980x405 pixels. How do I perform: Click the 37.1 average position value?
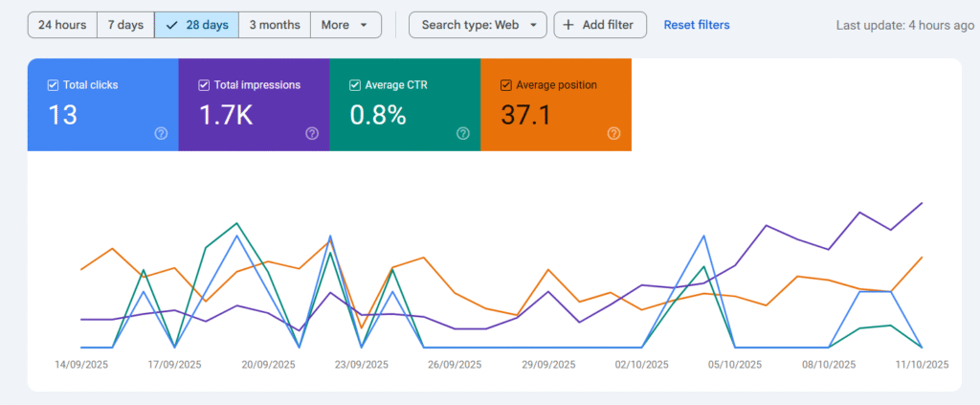(525, 116)
